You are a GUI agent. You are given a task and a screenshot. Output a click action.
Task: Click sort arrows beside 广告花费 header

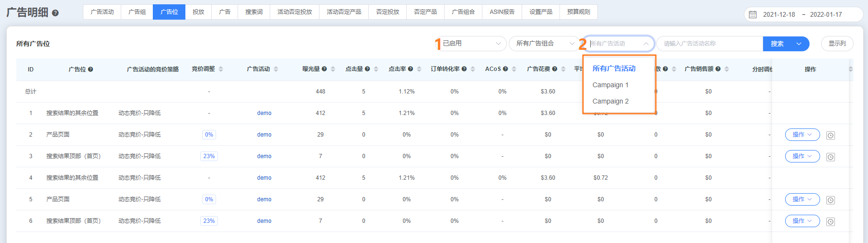pyautogui.click(x=563, y=69)
